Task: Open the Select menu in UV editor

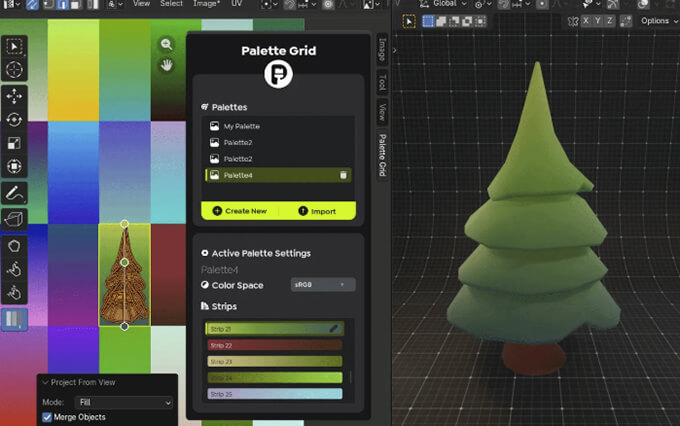Action: pos(171,4)
